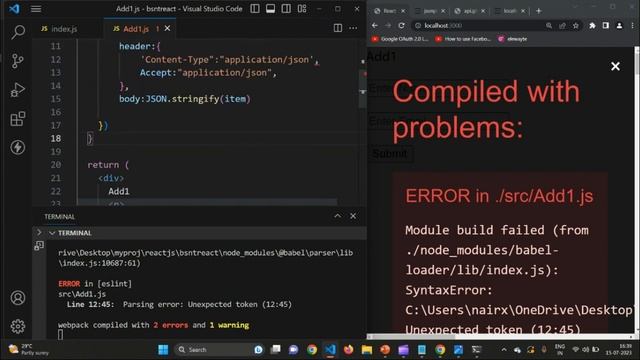Split the editor to the right
Viewport: 640px width, 360px height.
338,28
